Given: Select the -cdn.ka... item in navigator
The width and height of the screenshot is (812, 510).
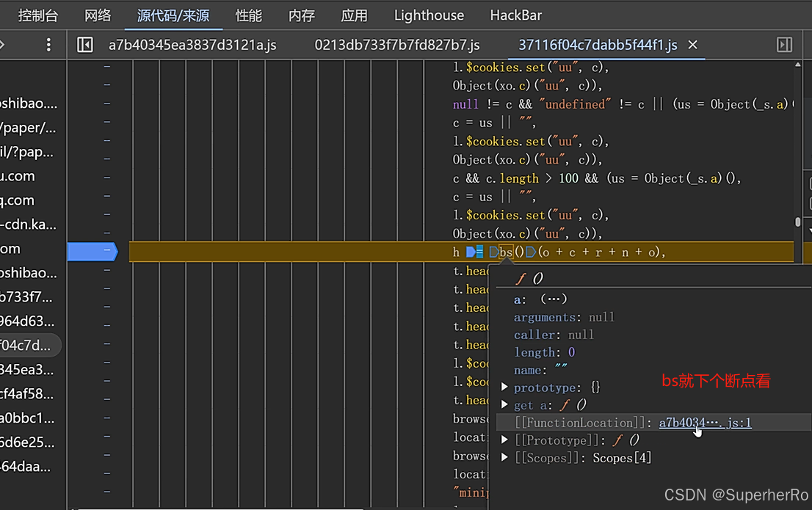Looking at the screenshot, I should point(28,225).
